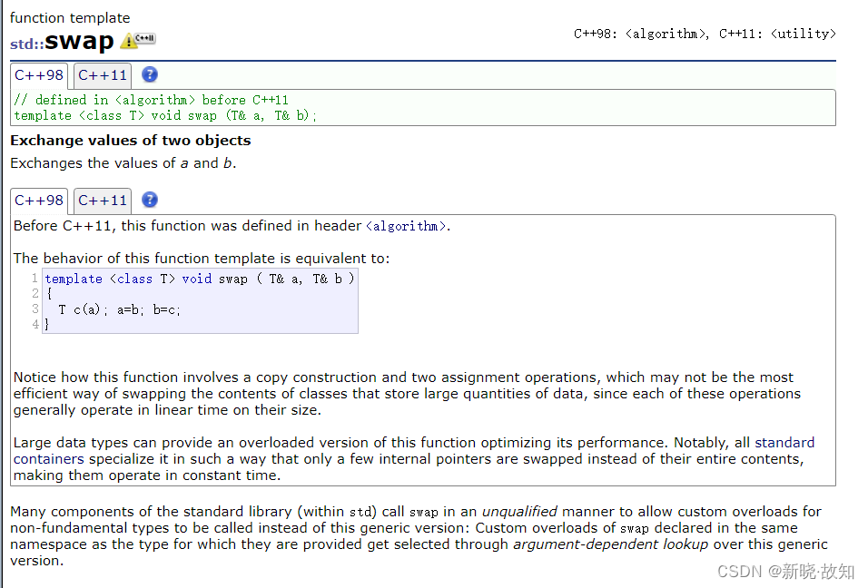Click the italic word 'unqualified'

click(520, 512)
